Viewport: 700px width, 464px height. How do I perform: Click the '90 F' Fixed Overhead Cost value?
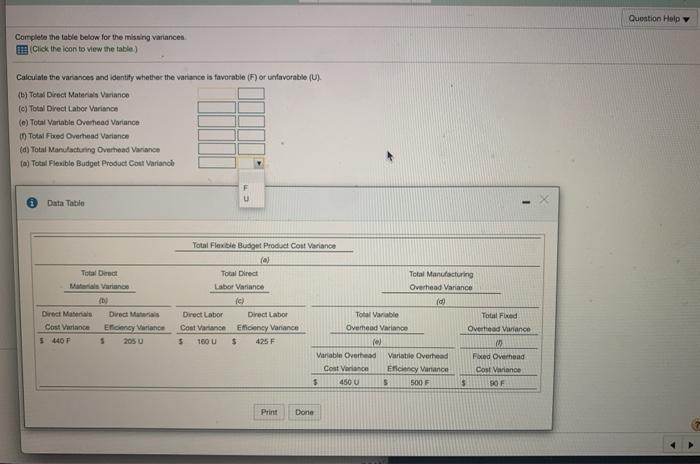(x=497, y=383)
